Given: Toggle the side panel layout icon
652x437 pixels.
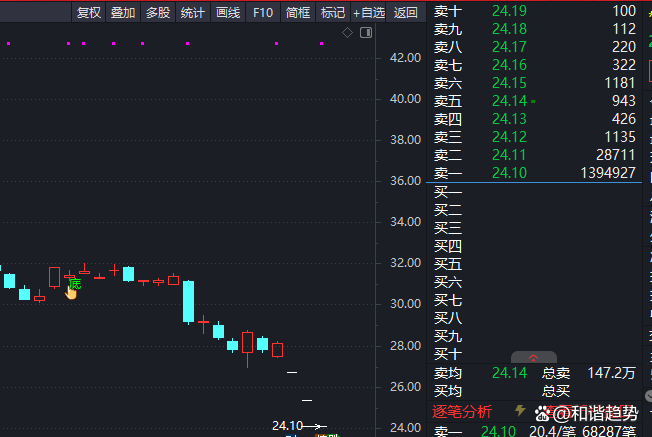Looking at the screenshot, I should (366, 32).
